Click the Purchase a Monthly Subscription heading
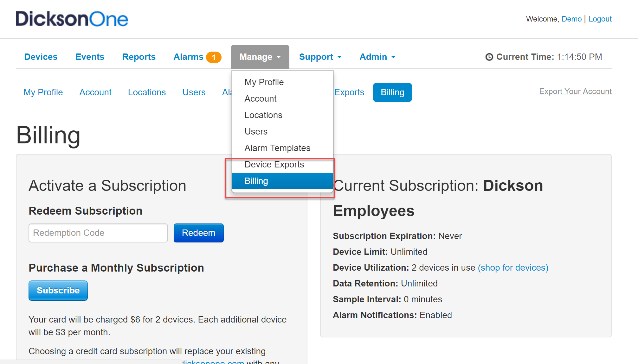Screen dimensions: 638x364 116,268
